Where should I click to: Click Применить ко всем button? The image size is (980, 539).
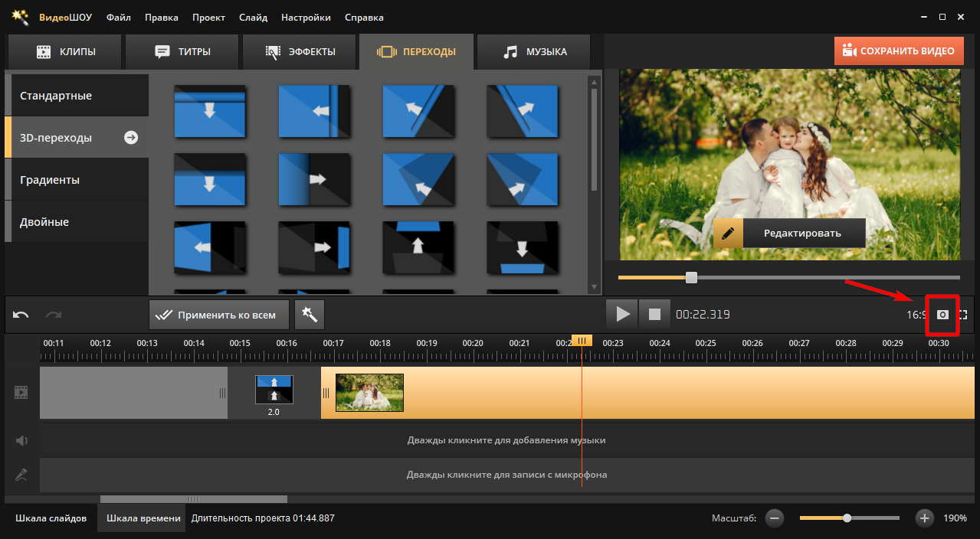pyautogui.click(x=218, y=315)
